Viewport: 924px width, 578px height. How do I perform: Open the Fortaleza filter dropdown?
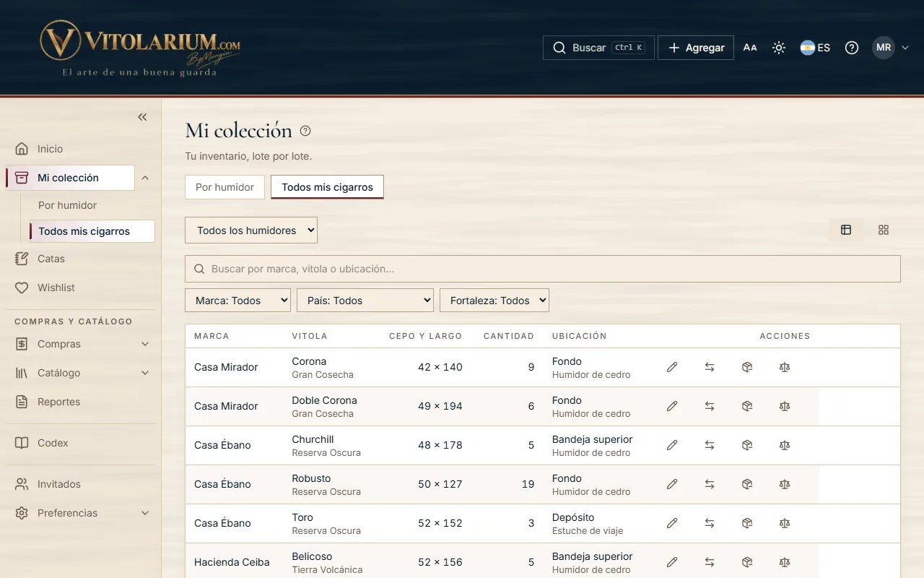pyautogui.click(x=494, y=301)
